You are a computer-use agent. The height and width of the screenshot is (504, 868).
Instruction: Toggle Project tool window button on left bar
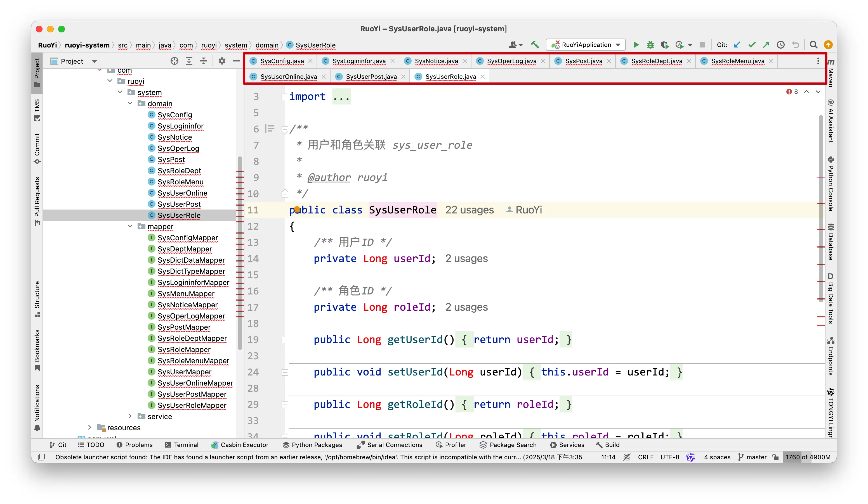(x=37, y=73)
